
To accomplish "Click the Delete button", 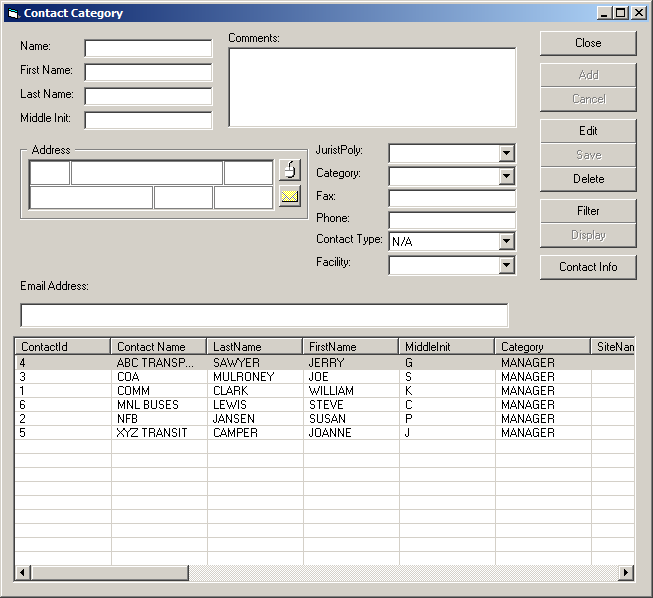I will tap(588, 179).
